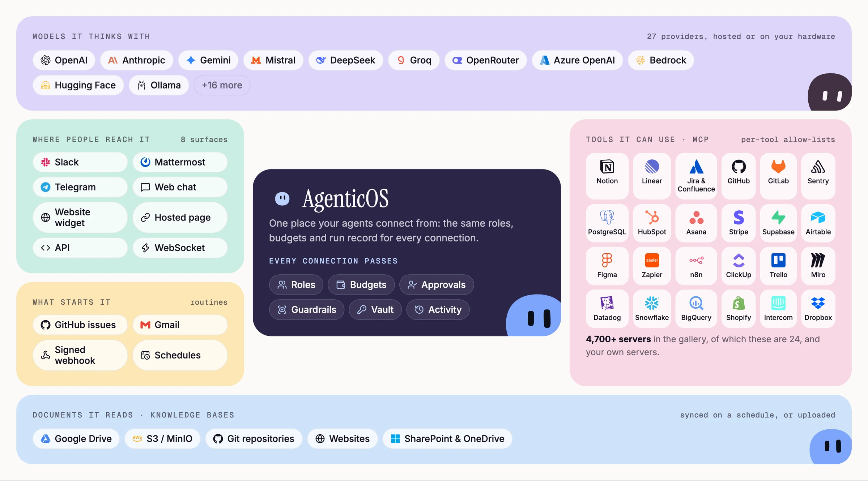Select the HubSpot tile
The width and height of the screenshot is (868, 481).
[652, 223]
